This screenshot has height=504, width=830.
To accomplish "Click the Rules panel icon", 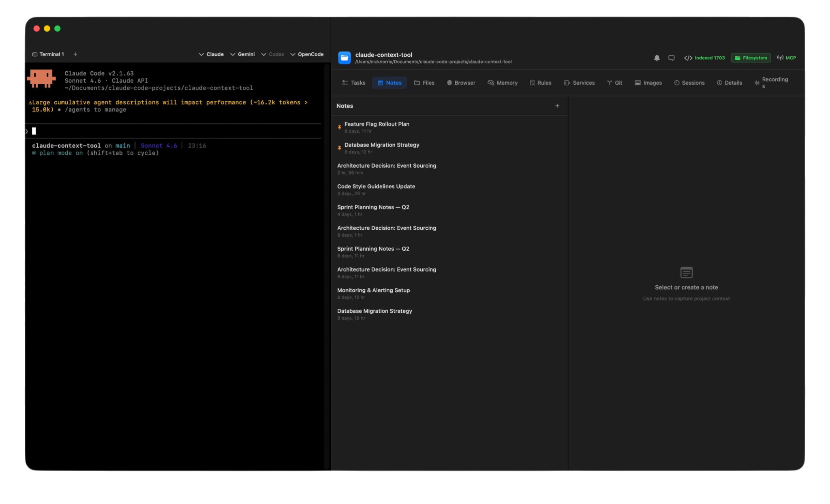I will pos(532,83).
